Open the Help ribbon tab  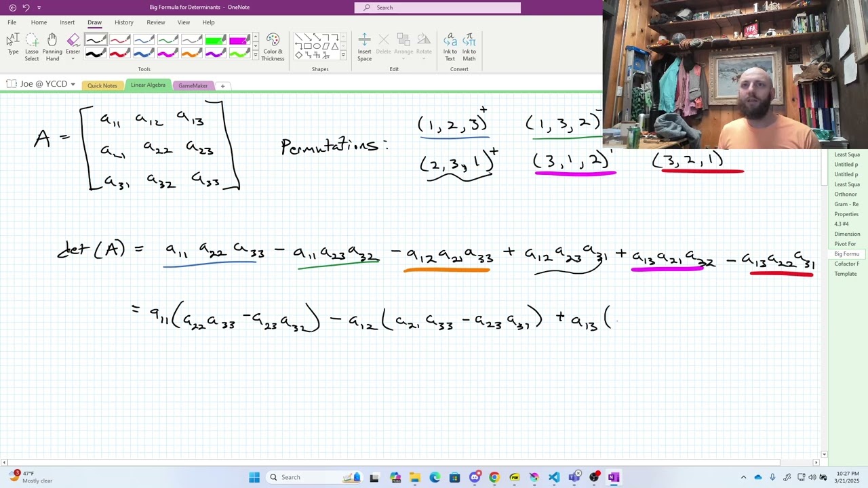[x=208, y=22]
